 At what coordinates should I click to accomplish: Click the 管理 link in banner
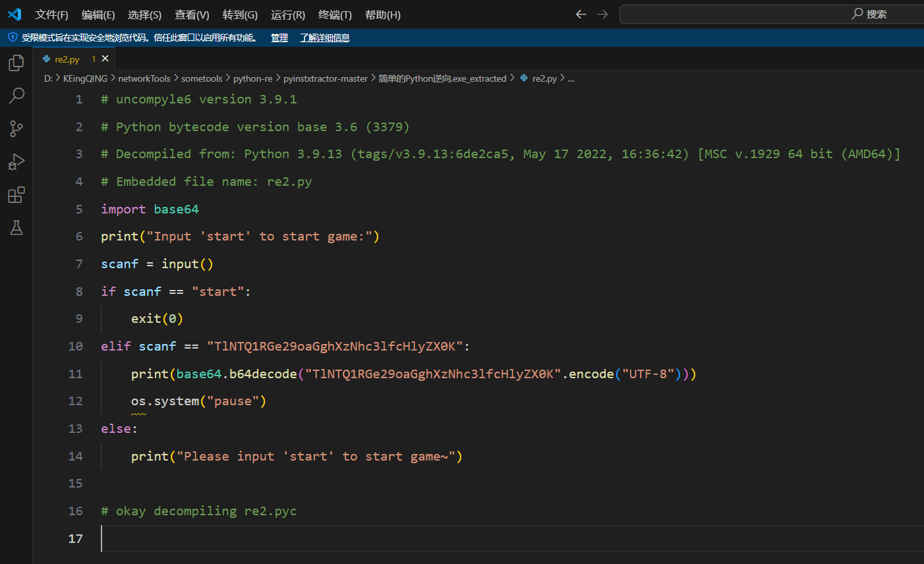(279, 38)
